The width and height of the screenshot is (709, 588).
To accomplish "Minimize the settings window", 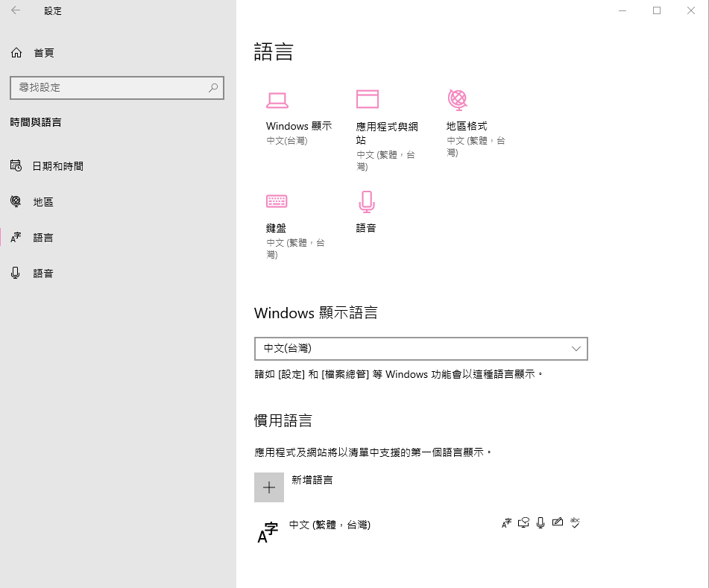I will (623, 10).
